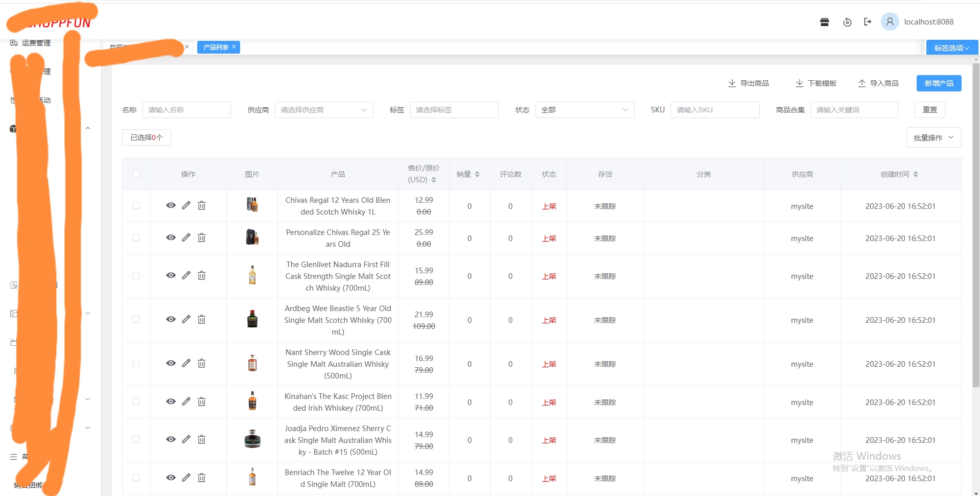Check the Personalize Chivas Regal 25 row
This screenshot has height=496, width=980.
[136, 238]
